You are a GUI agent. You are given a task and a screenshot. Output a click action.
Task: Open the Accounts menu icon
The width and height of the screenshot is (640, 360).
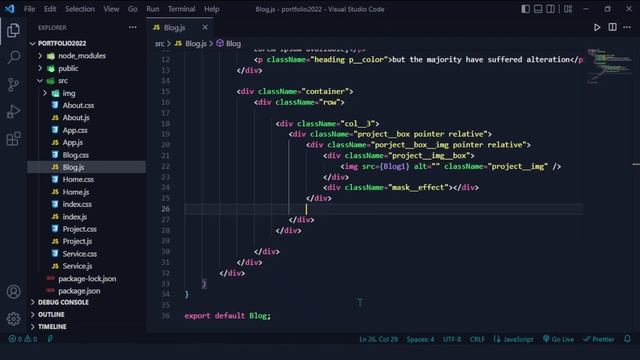click(x=13, y=292)
